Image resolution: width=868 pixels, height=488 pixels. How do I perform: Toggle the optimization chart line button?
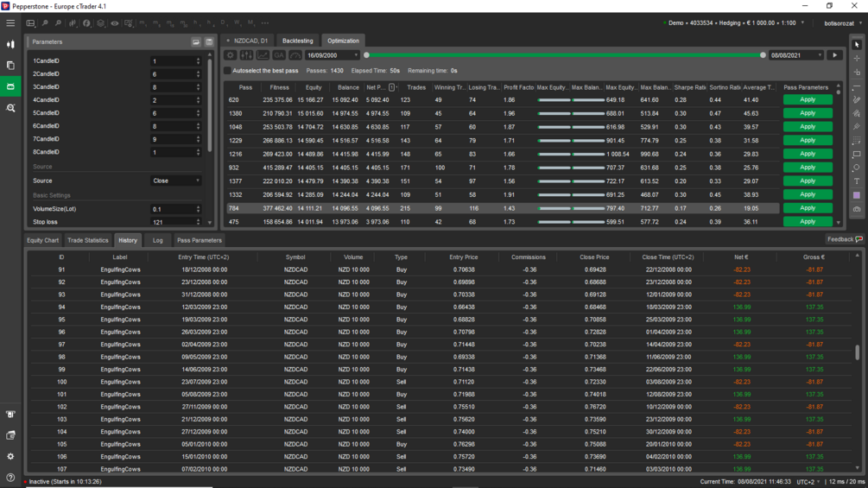(x=263, y=55)
